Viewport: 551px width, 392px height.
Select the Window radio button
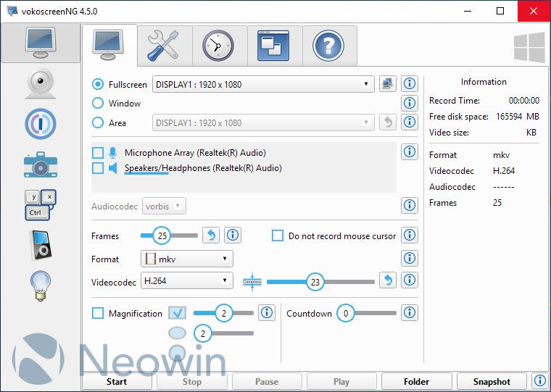click(98, 104)
